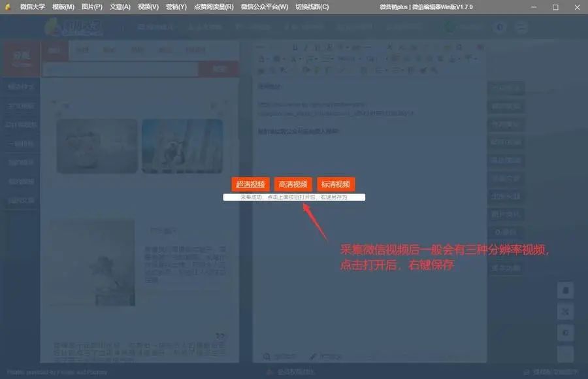588x379 pixels.
Task: Click the 标清视频 button
Action: click(336, 184)
